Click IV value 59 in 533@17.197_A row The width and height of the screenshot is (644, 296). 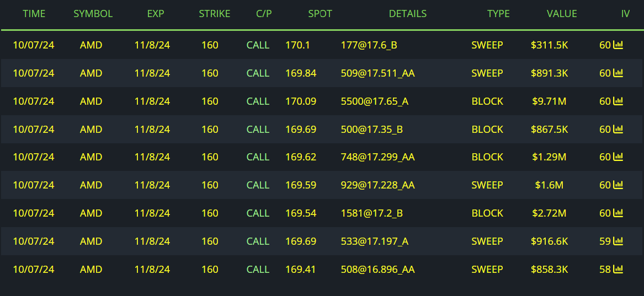click(605, 241)
